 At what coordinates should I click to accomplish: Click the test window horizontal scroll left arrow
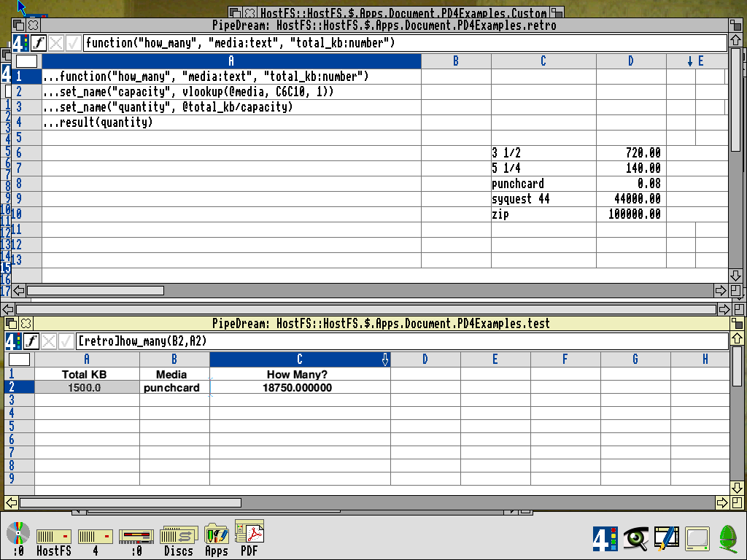tap(12, 502)
